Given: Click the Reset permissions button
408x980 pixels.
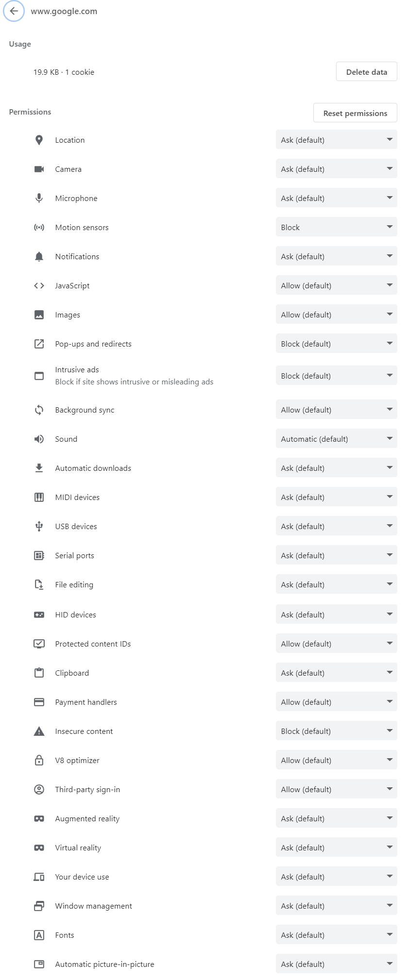Looking at the screenshot, I should [x=355, y=113].
